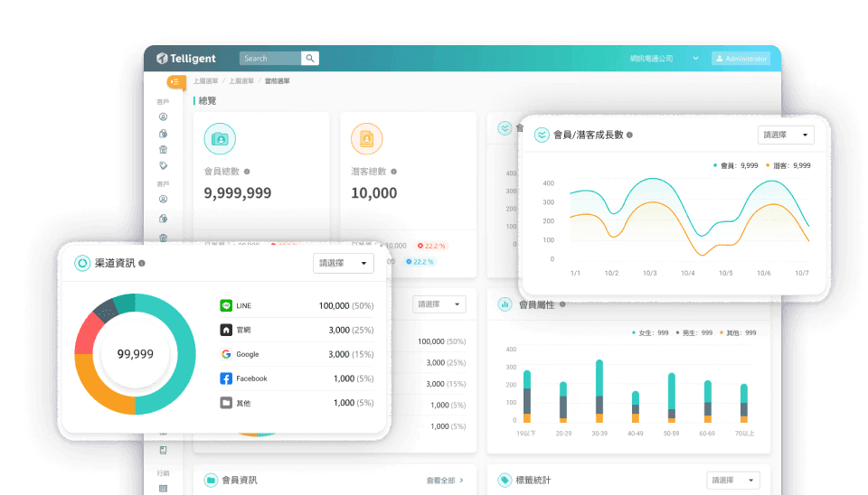Click the 渠道資訊 circle icon
This screenshot has width=868, height=495.
pos(82,263)
